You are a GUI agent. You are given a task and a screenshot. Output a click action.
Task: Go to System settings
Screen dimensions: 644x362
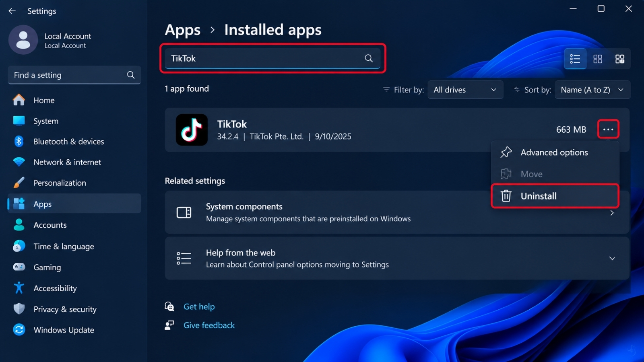coord(74,121)
